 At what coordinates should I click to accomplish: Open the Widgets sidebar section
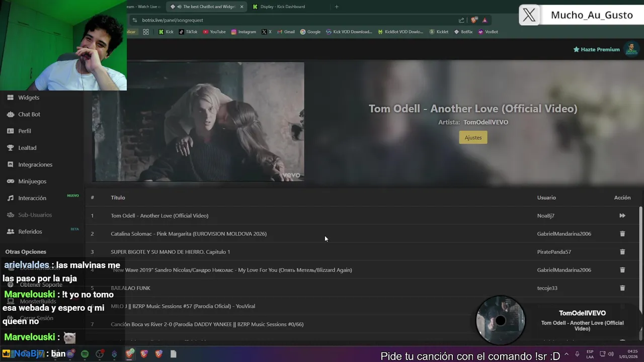point(29,98)
